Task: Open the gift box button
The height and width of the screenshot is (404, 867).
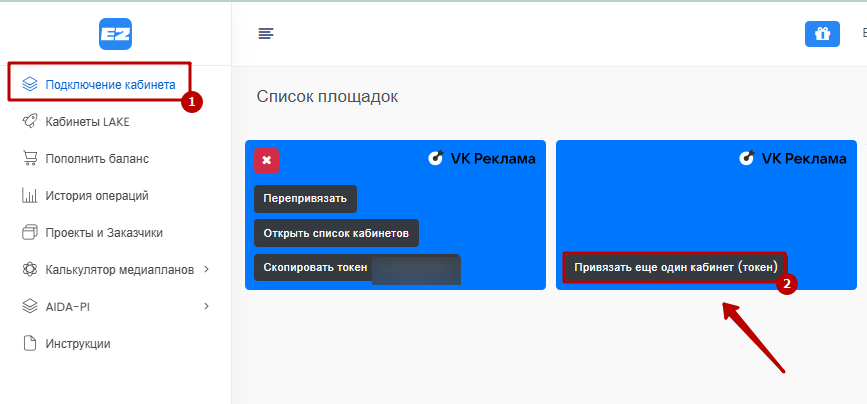Action: 822,34
